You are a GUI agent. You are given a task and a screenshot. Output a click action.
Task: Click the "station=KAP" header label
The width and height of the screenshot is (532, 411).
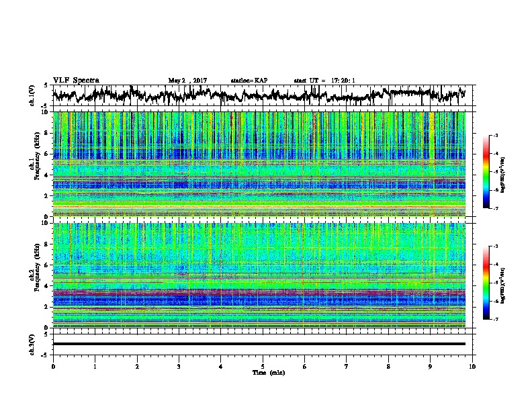(x=249, y=81)
